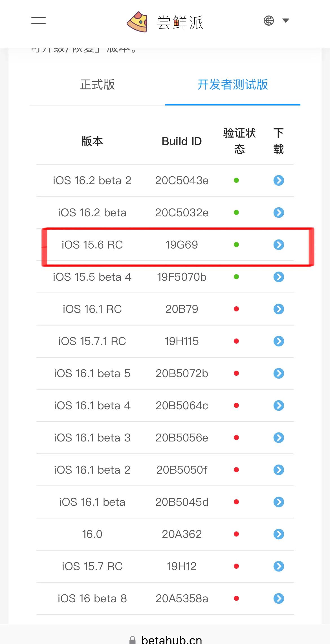
Task: Download iOS 15.7 RC firmware
Action: pyautogui.click(x=279, y=566)
